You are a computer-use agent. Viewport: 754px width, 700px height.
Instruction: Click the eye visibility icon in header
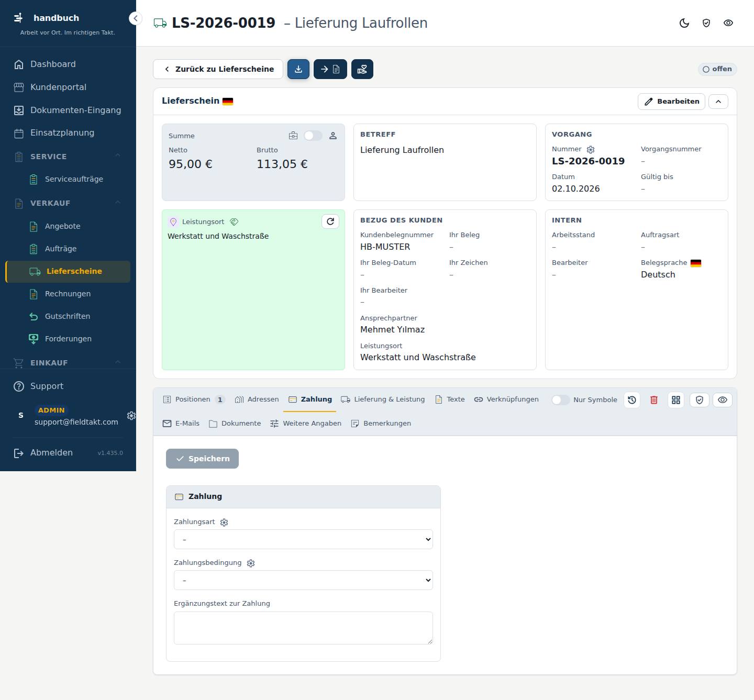(728, 23)
